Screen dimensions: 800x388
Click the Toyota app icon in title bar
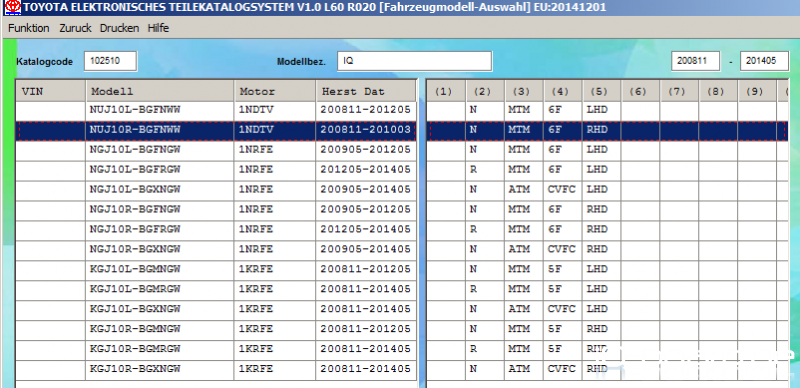(12, 7)
